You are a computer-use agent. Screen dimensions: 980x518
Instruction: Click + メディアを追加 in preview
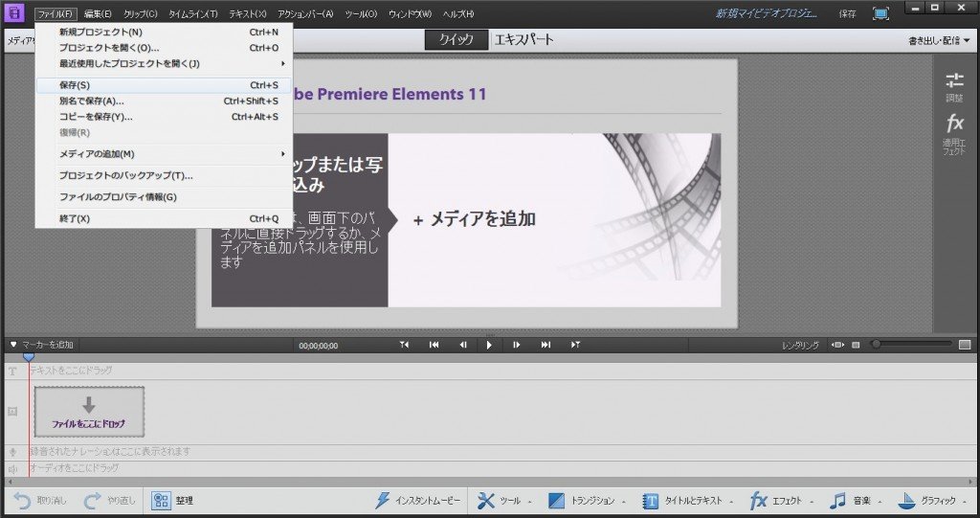(x=475, y=219)
